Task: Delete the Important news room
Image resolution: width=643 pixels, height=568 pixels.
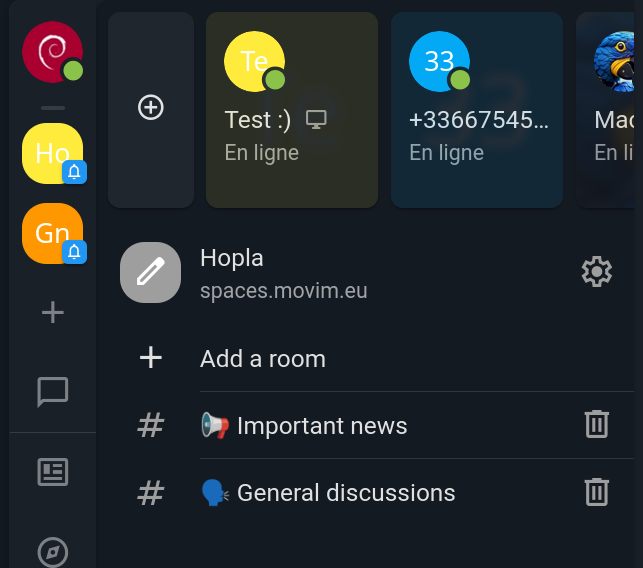Action: pos(596,424)
